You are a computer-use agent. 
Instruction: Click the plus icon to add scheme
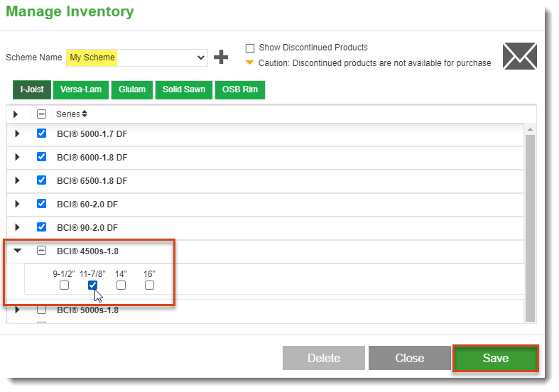coord(221,57)
